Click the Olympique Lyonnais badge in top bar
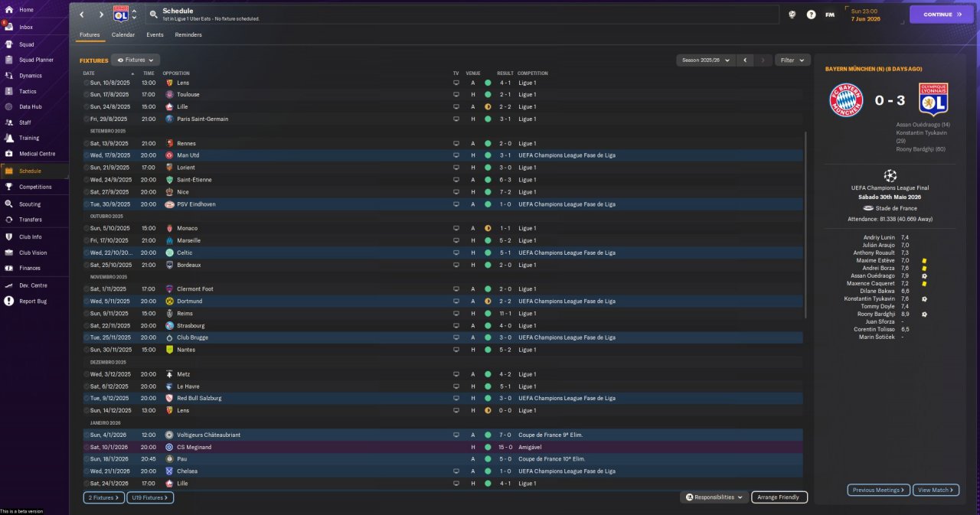The width and height of the screenshot is (980, 515). (120, 14)
